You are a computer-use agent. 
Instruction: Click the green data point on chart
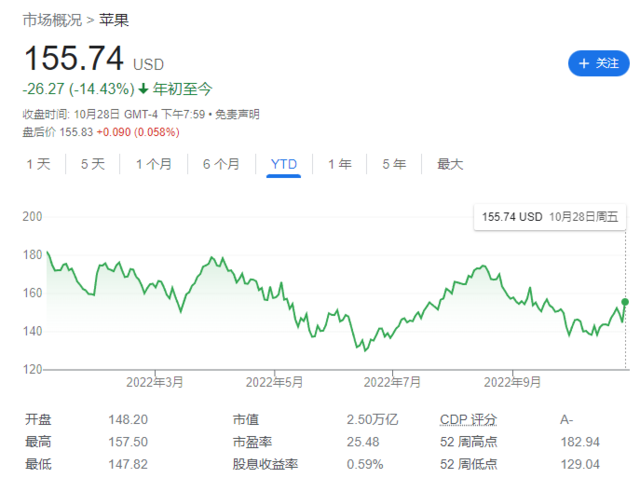point(625,302)
